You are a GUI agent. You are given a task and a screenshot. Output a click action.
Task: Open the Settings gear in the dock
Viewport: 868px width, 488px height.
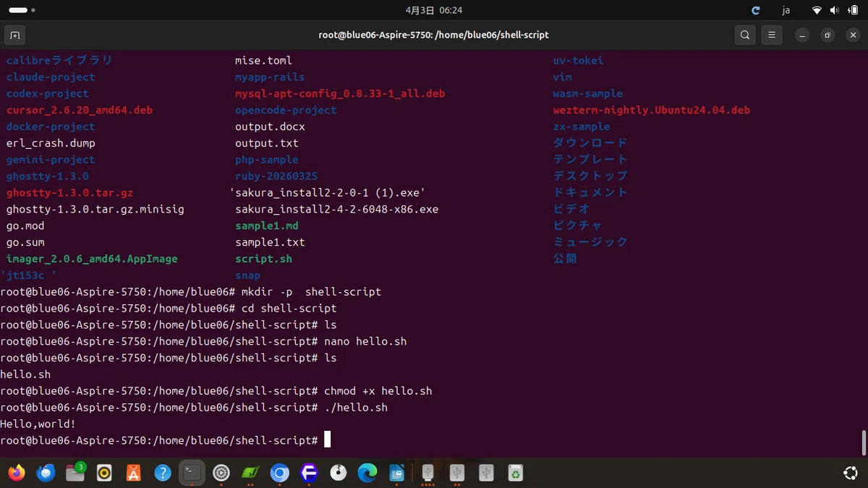tap(221, 473)
